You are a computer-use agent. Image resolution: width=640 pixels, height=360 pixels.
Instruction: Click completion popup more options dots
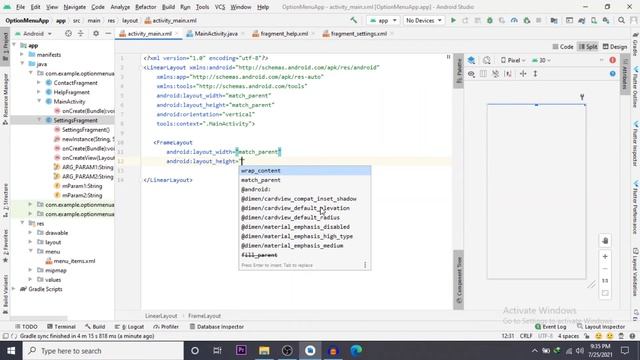[365, 265]
